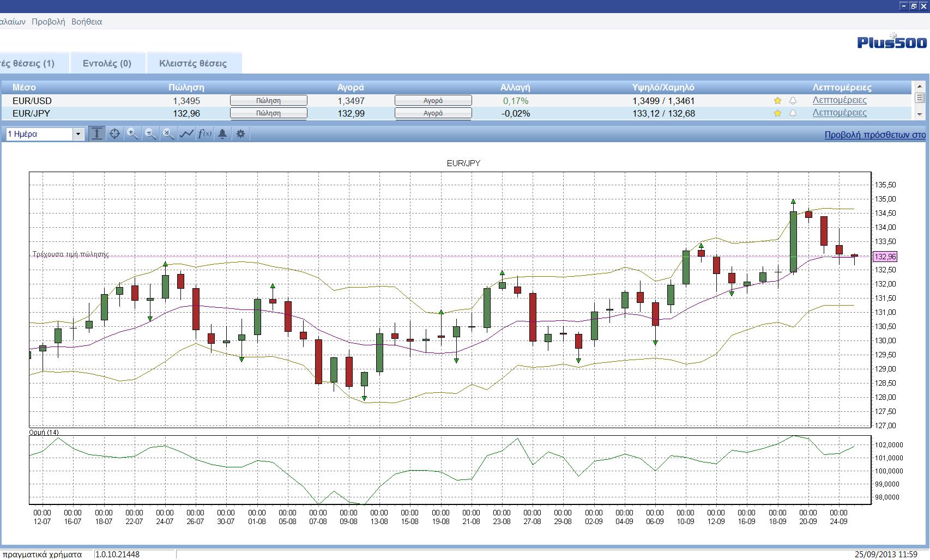Open the Βοήθεια menu
This screenshot has width=930, height=560.
(87, 22)
